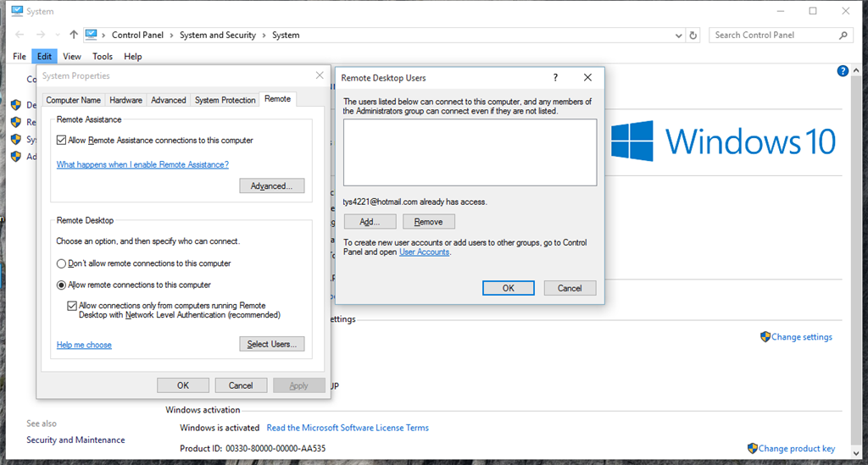Click shield icon beside Change settings

[x=765, y=337]
